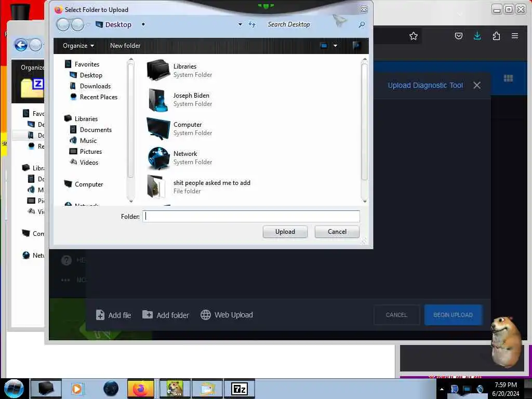This screenshot has width=532, height=399.
Task: Open recent pages dropdown next to nav buttons
Action: click(88, 25)
